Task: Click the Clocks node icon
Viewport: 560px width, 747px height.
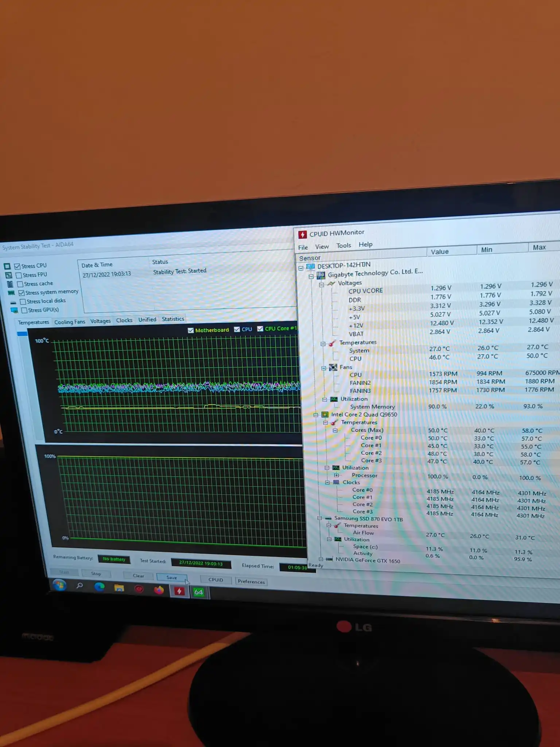Action: (x=336, y=482)
